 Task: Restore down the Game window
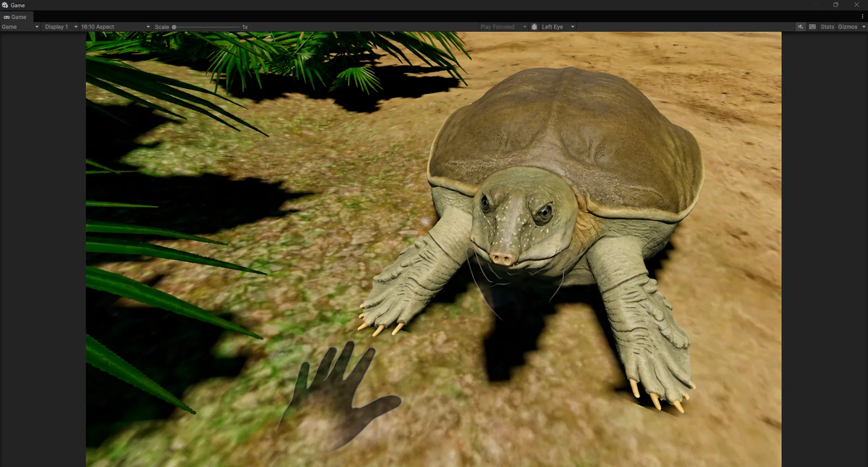click(x=835, y=5)
